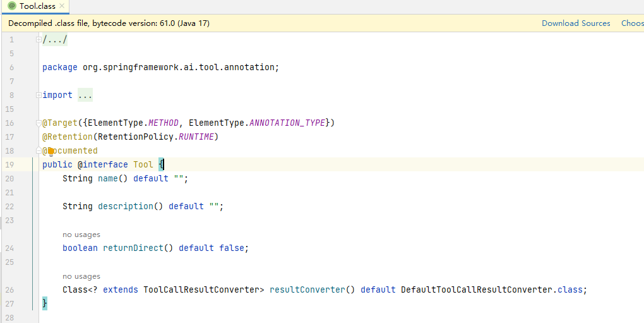Click the Tool interface name
This screenshot has width=644, height=323.
pos(143,165)
